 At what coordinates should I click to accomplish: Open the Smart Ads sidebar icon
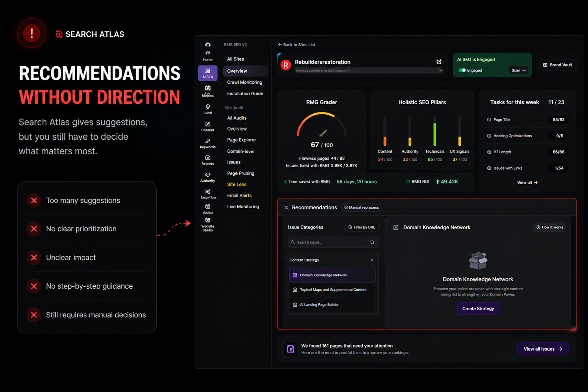[208, 194]
